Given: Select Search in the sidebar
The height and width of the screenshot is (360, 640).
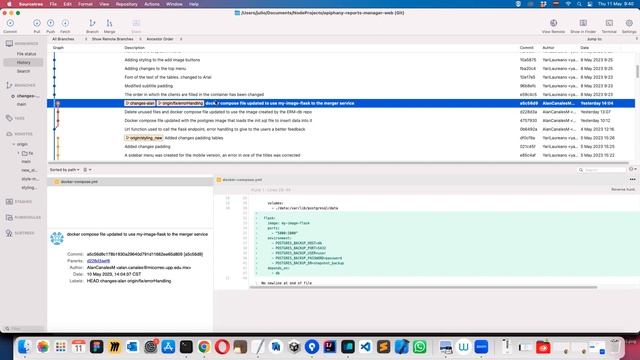Looking at the screenshot, I should (x=23, y=71).
